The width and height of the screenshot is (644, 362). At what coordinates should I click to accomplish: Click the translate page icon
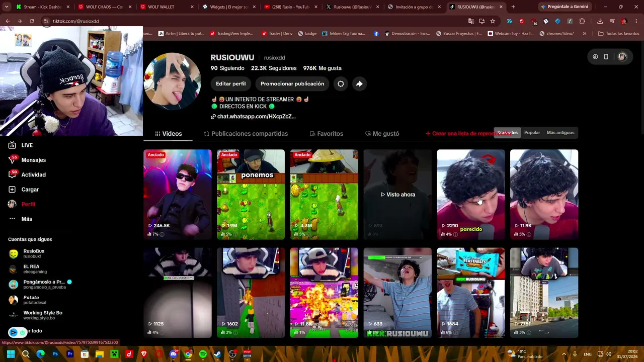click(x=471, y=21)
